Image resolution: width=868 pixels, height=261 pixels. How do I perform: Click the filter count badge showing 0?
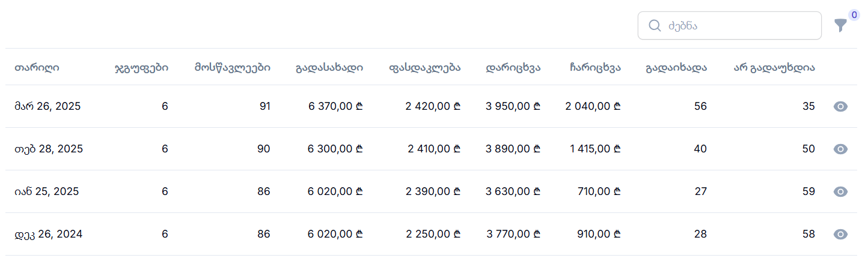tap(854, 14)
